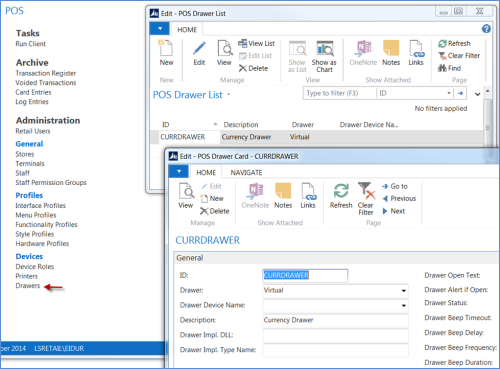Open Stores under General

25,154
